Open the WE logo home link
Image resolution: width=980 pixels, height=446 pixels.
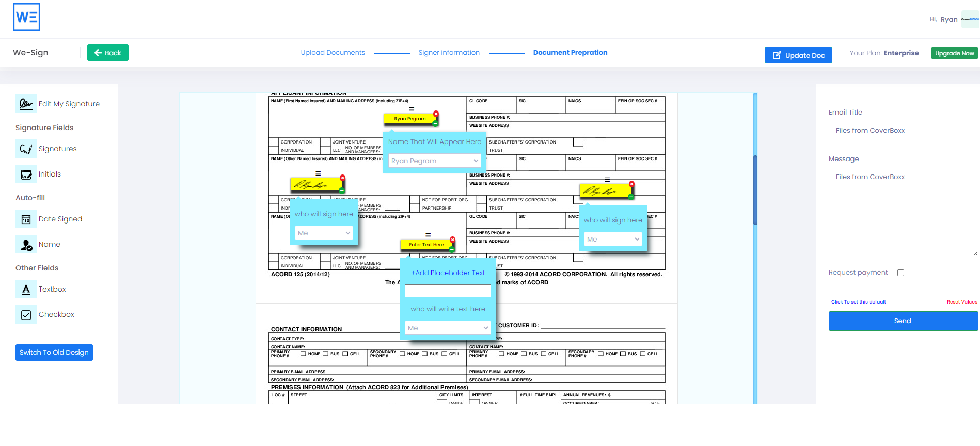26,17
